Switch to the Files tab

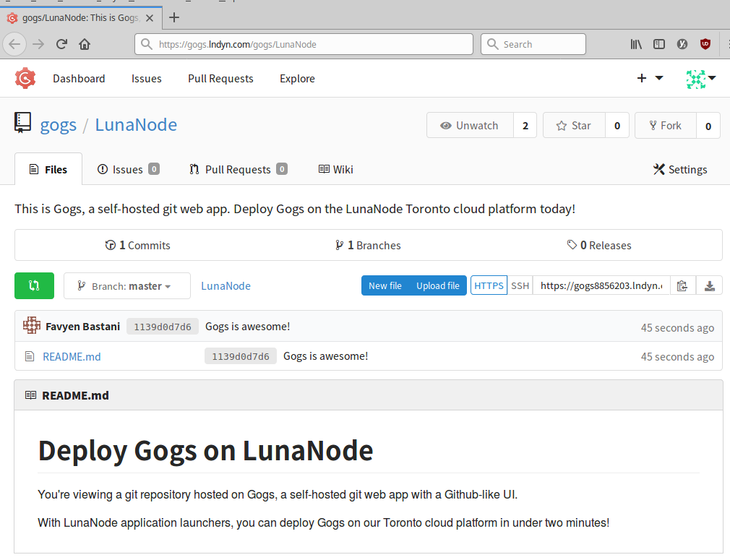[x=48, y=169]
